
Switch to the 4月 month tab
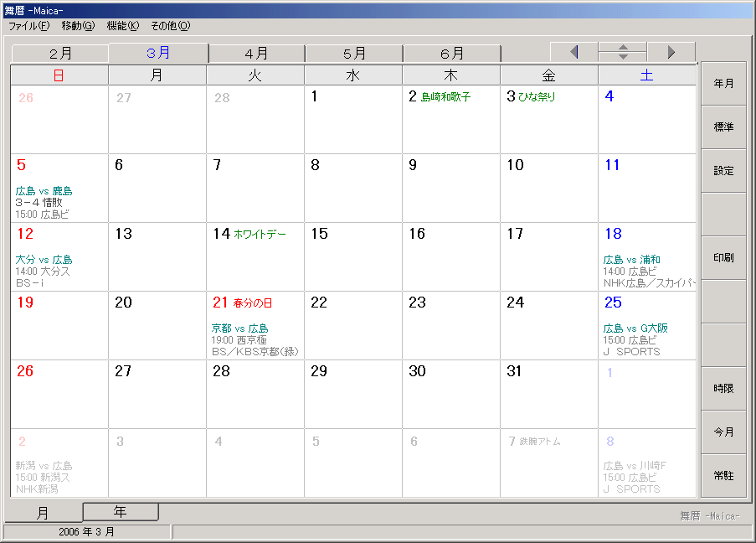[x=256, y=54]
